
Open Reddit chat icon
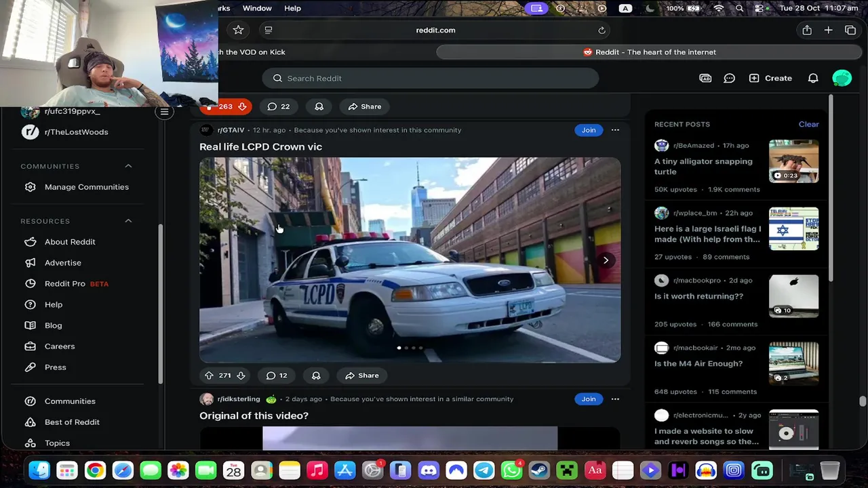pos(729,79)
